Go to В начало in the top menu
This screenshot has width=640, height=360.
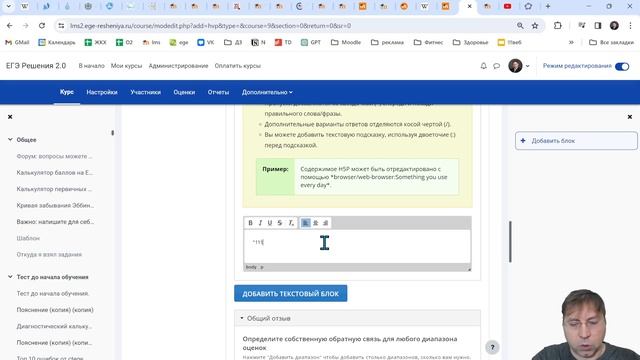click(x=91, y=66)
